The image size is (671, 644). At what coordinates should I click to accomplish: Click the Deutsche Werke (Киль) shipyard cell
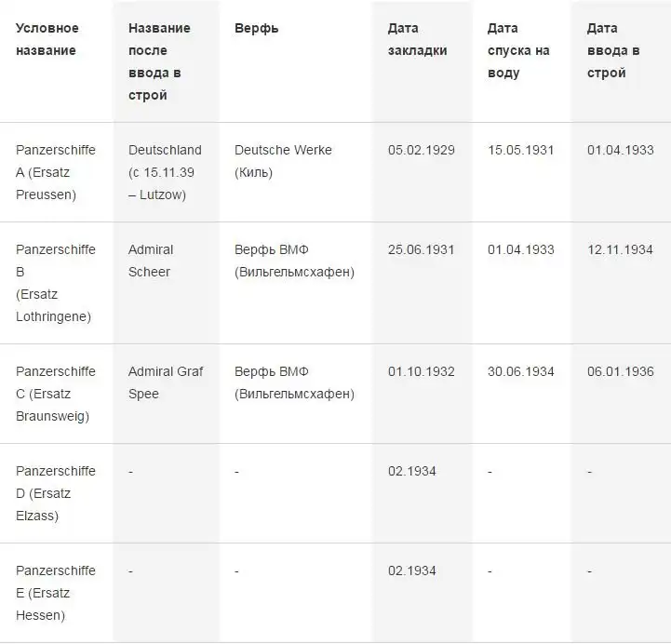[x=283, y=161]
